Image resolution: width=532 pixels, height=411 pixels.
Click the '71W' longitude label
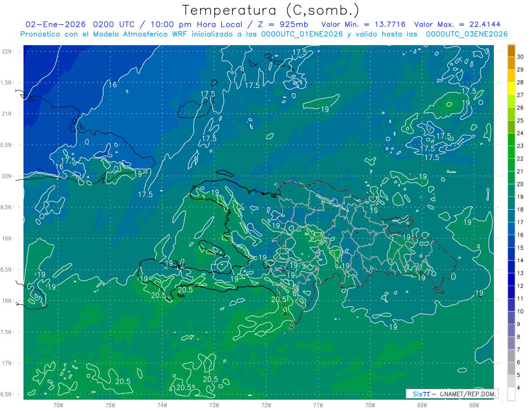pyautogui.click(x=318, y=405)
